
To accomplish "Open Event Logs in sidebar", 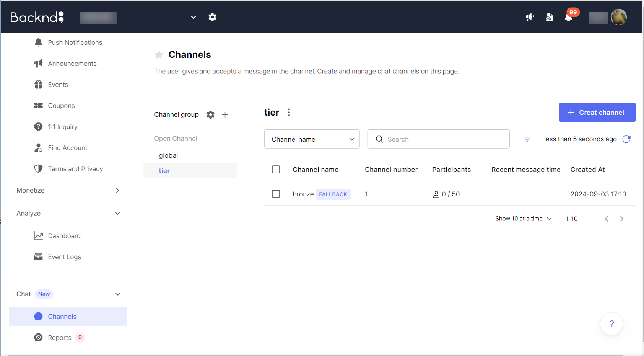I will click(64, 257).
